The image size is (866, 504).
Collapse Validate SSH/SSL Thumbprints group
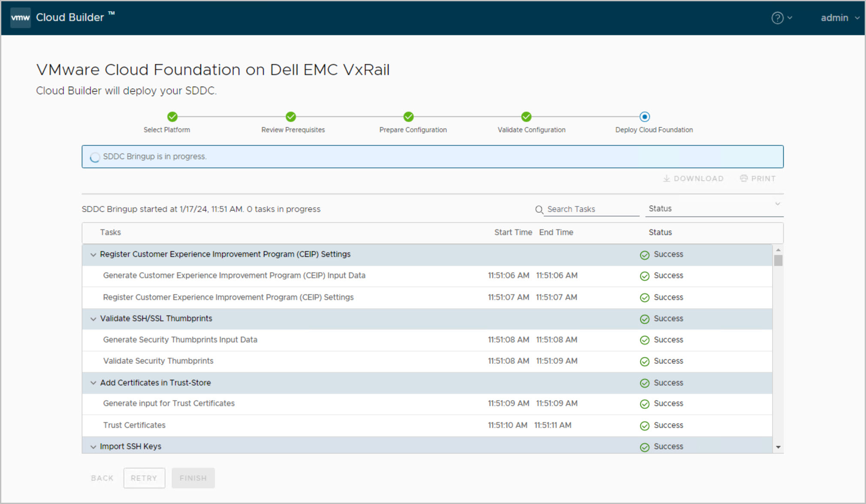coord(93,319)
